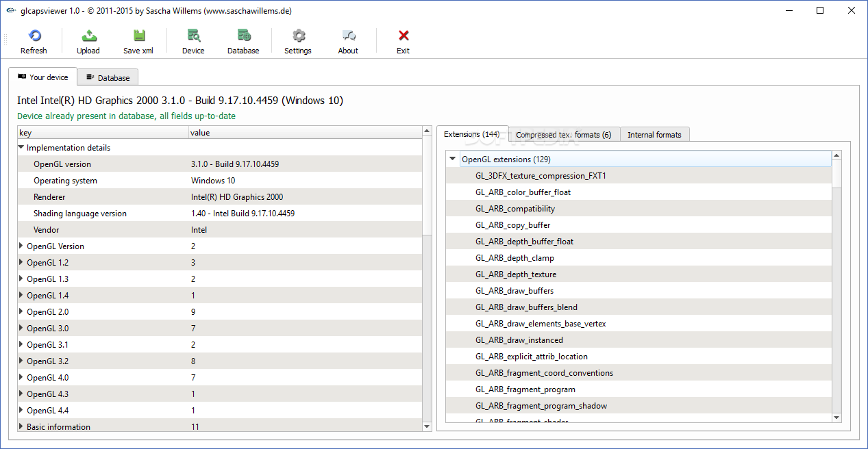Click key/value table scrollbar up arrow

(427, 132)
